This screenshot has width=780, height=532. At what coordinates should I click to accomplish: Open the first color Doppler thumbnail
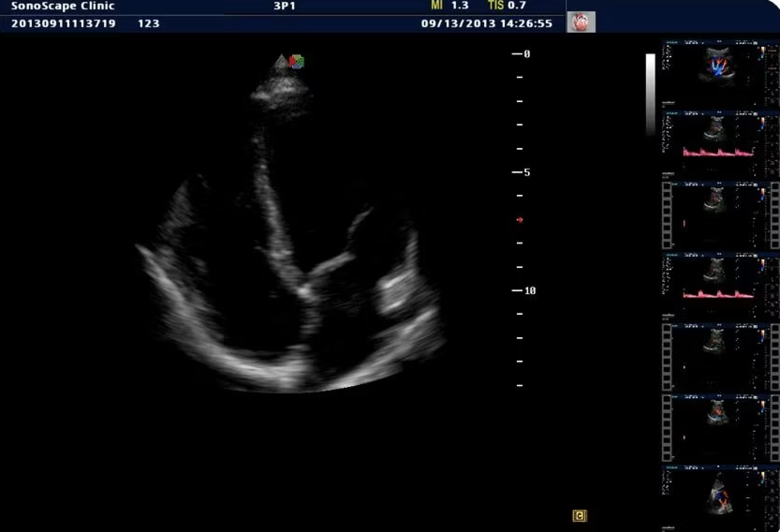(720, 74)
